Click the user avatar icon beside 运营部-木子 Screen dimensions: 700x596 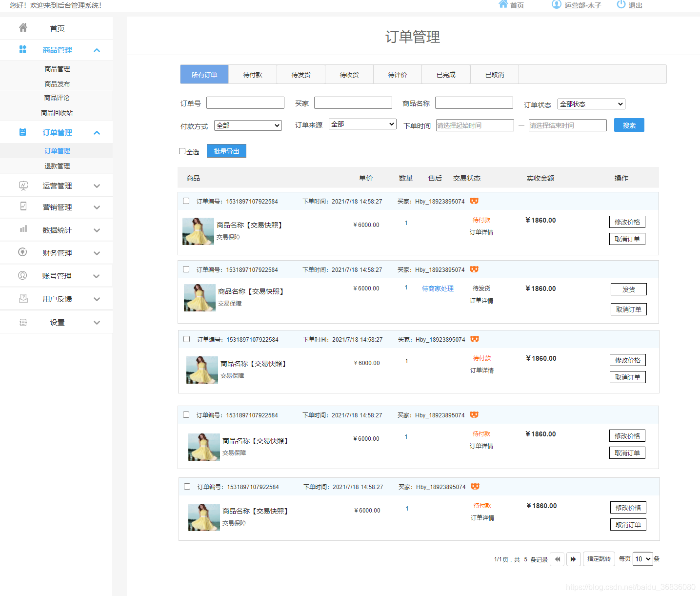coord(557,4)
